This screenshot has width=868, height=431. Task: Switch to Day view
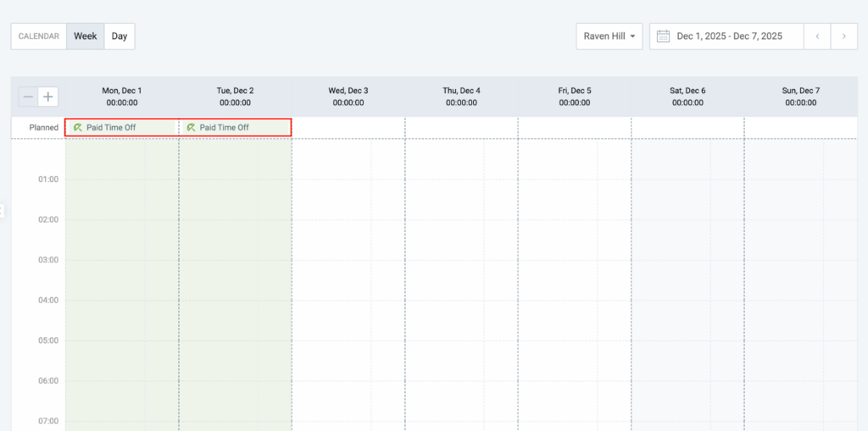point(120,36)
